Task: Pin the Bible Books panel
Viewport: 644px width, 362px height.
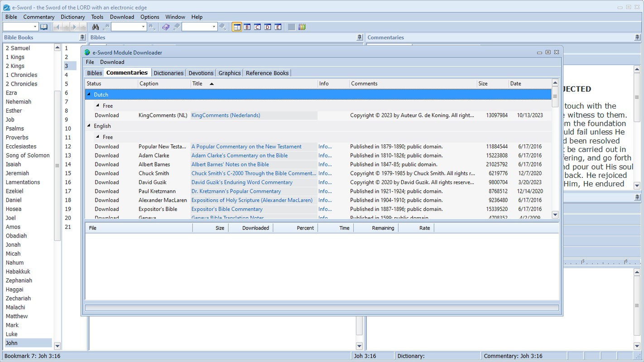Action: [x=82, y=38]
